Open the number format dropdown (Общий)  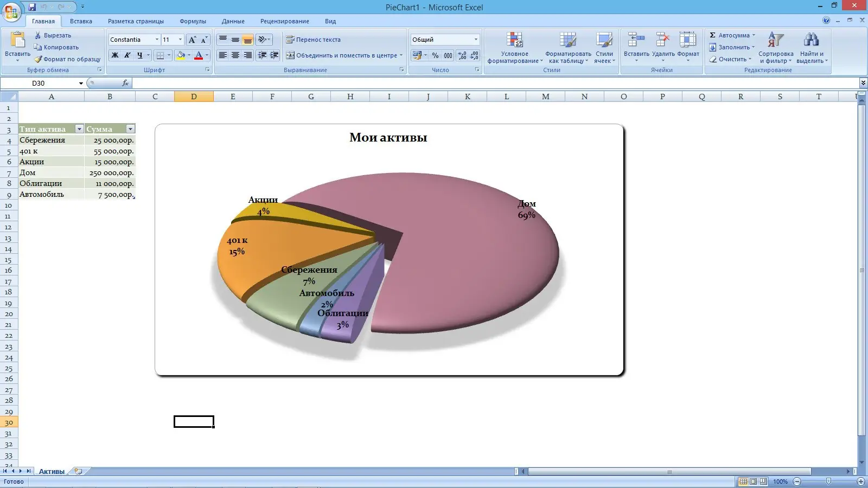[x=476, y=40]
